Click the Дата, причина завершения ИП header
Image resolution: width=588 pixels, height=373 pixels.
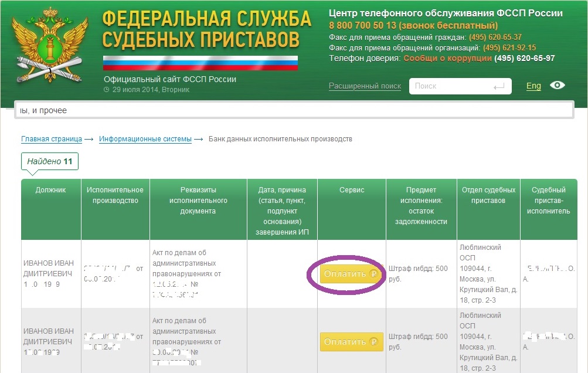(282, 209)
